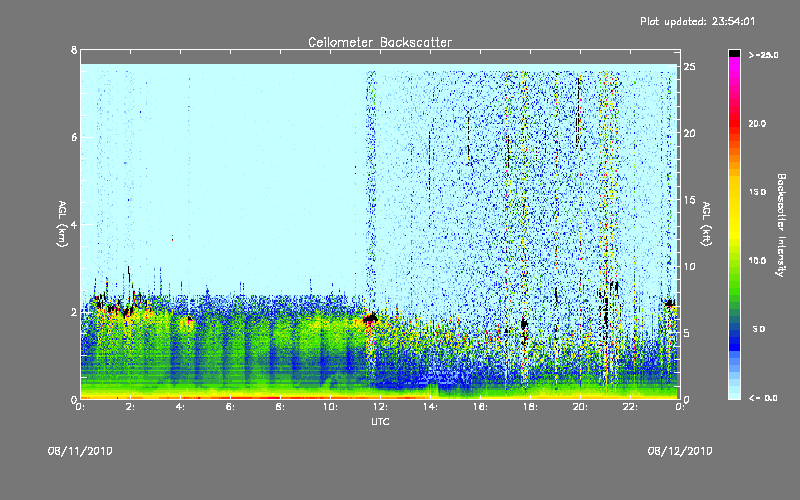The image size is (800, 500).
Task: Click the "AGL (kft)" axis label
Action: (706, 224)
